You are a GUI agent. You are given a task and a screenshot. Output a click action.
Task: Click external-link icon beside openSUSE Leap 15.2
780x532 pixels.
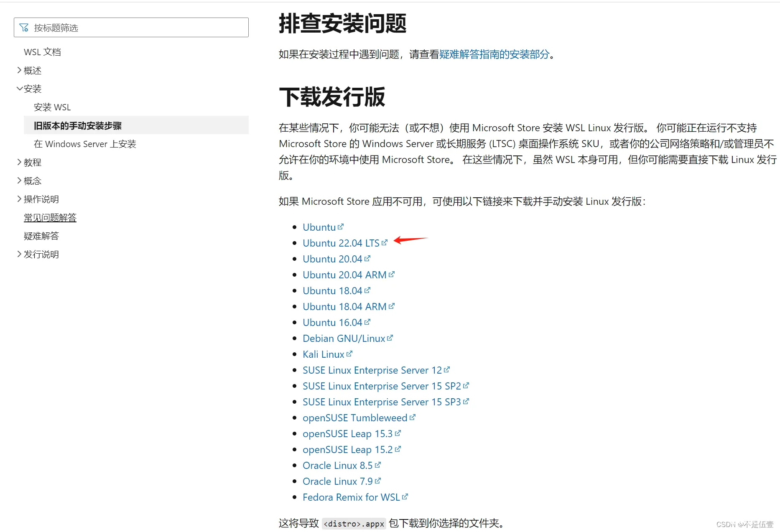coord(398,449)
